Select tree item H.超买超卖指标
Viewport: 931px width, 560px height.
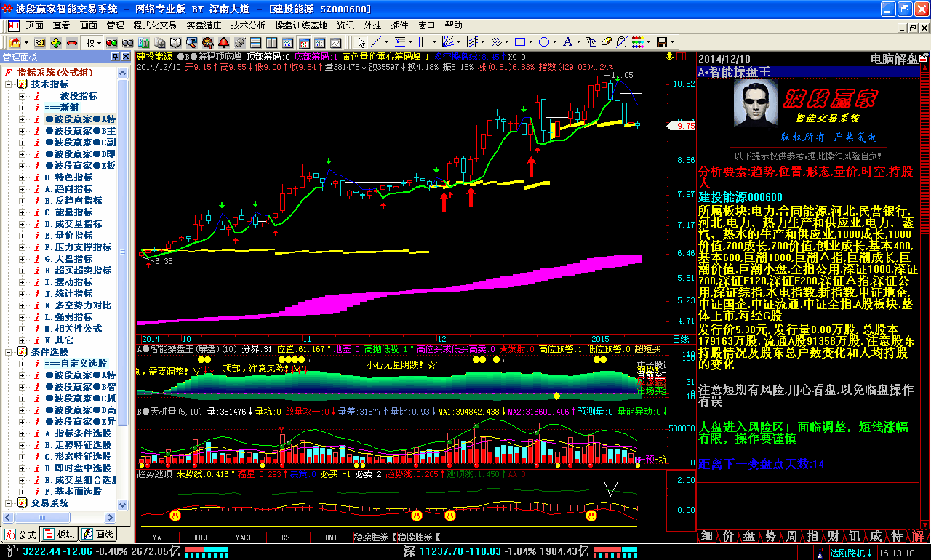point(79,271)
